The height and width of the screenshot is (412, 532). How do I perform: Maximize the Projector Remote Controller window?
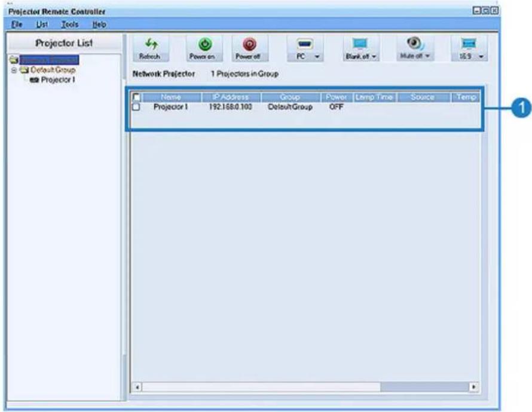(x=485, y=11)
